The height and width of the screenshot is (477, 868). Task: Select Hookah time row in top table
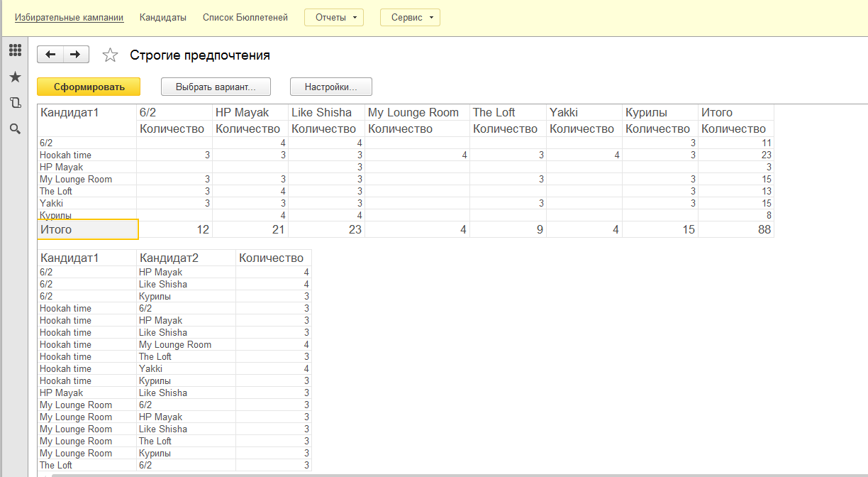405,155
